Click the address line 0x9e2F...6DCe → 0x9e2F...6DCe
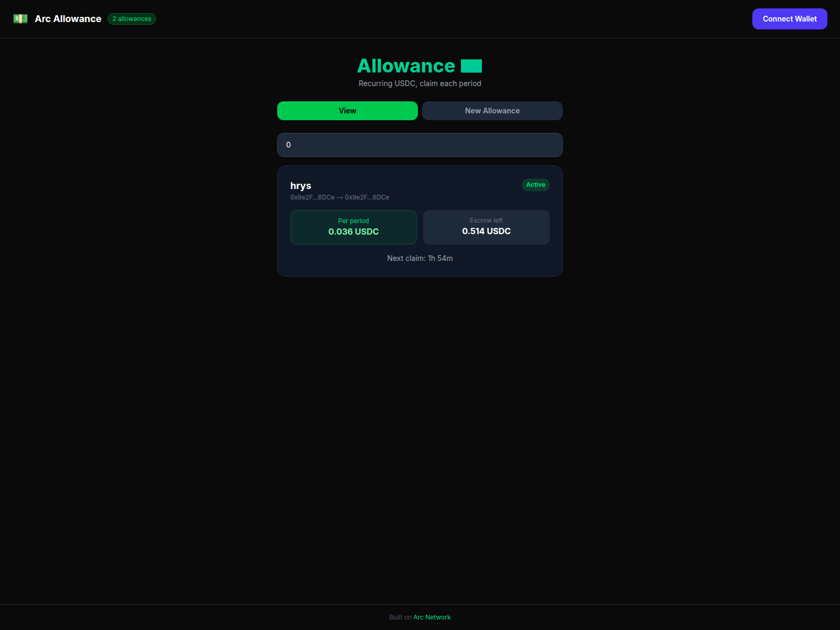 point(340,197)
